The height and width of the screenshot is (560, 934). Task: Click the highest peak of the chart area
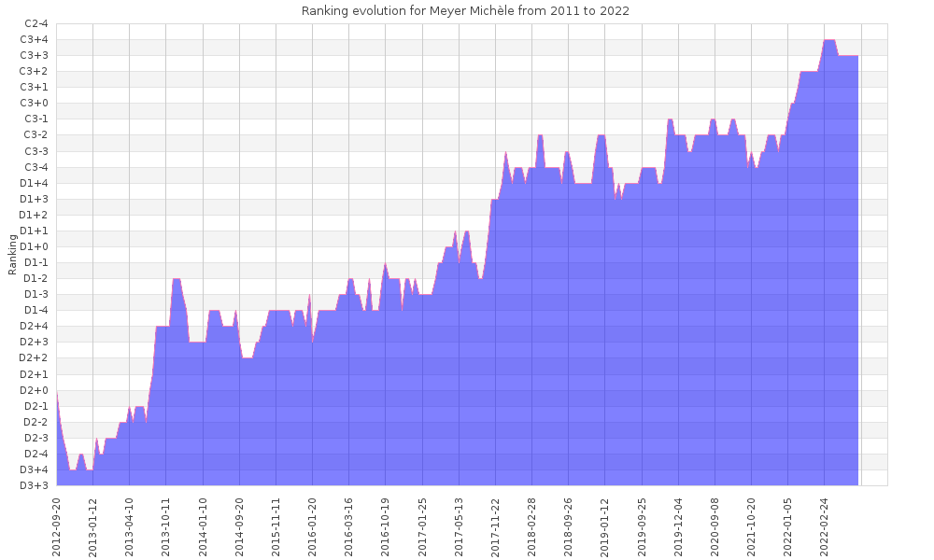coord(828,42)
